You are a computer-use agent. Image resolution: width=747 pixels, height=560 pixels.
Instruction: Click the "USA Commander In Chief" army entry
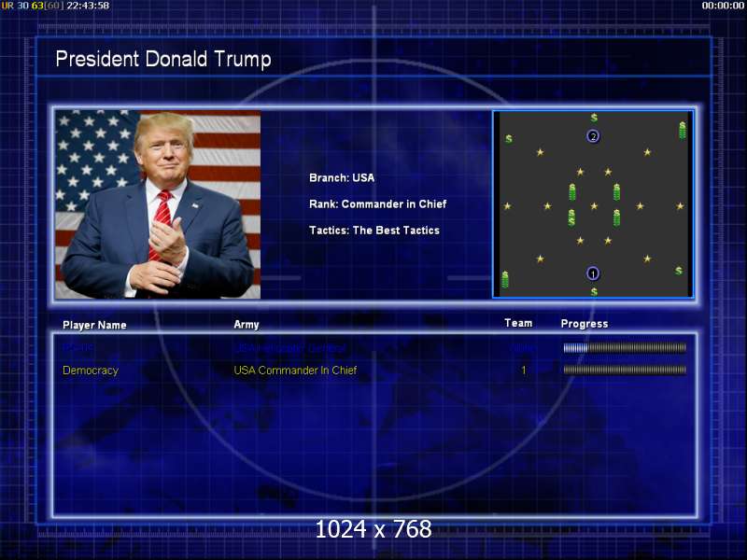click(x=295, y=370)
